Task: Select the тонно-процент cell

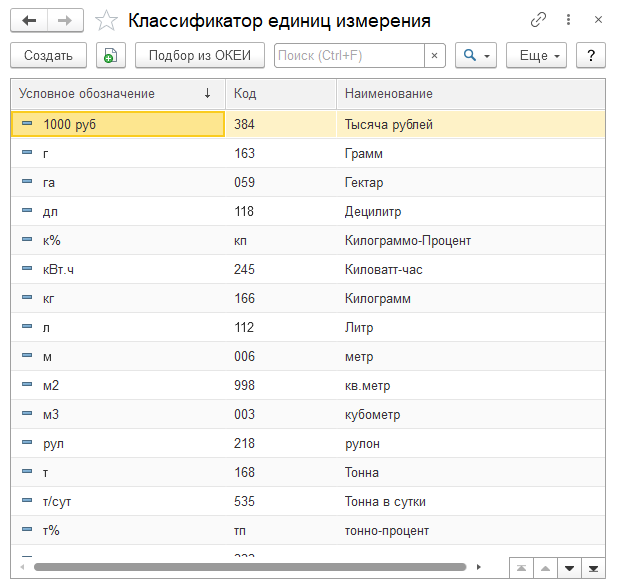Action: (471, 531)
